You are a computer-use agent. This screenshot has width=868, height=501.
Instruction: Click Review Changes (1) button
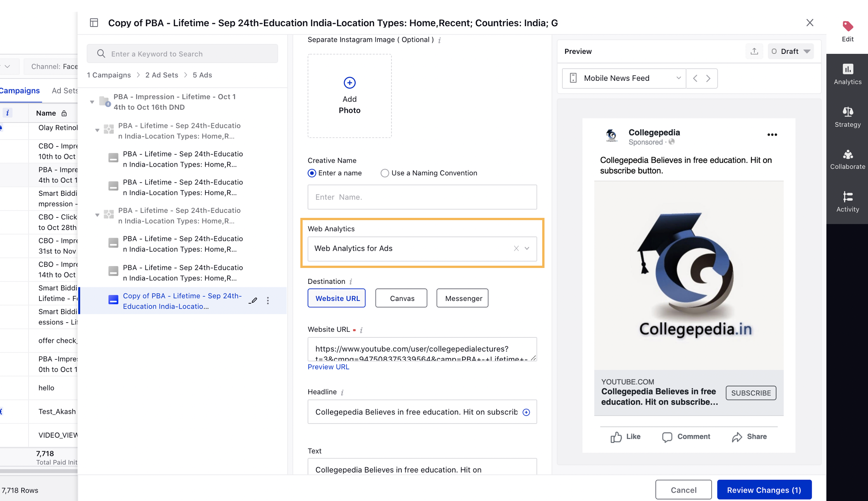pyautogui.click(x=764, y=490)
